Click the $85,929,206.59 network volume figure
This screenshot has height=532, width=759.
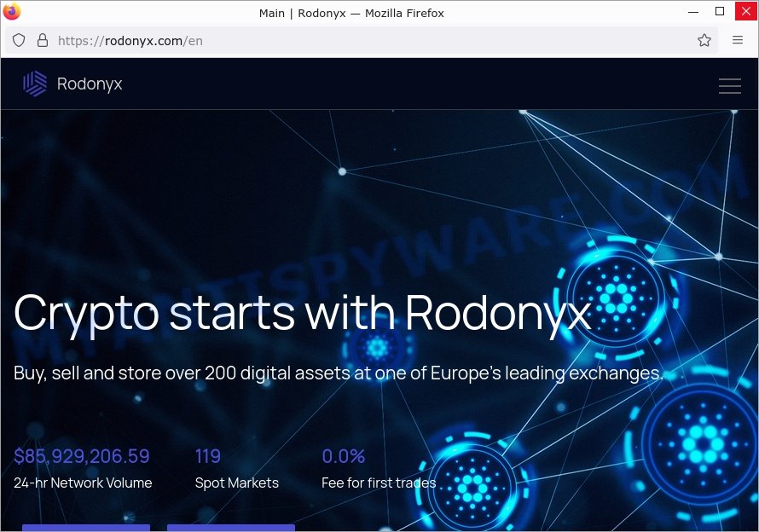tap(82, 456)
